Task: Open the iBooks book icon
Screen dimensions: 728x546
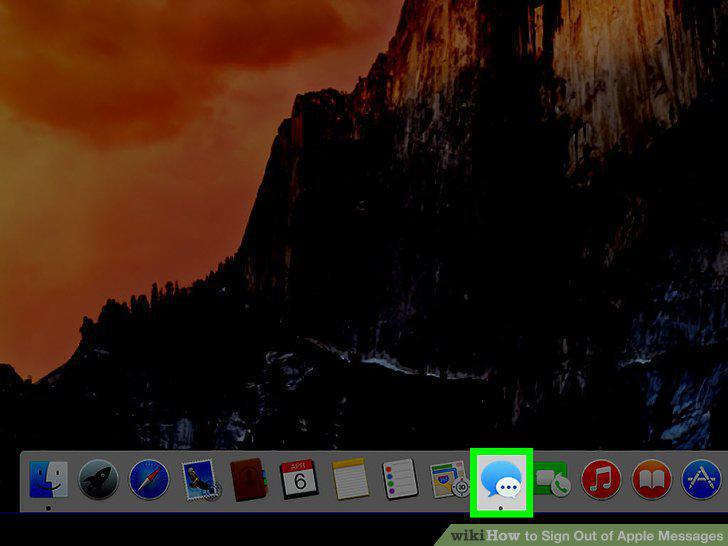Action: (652, 479)
